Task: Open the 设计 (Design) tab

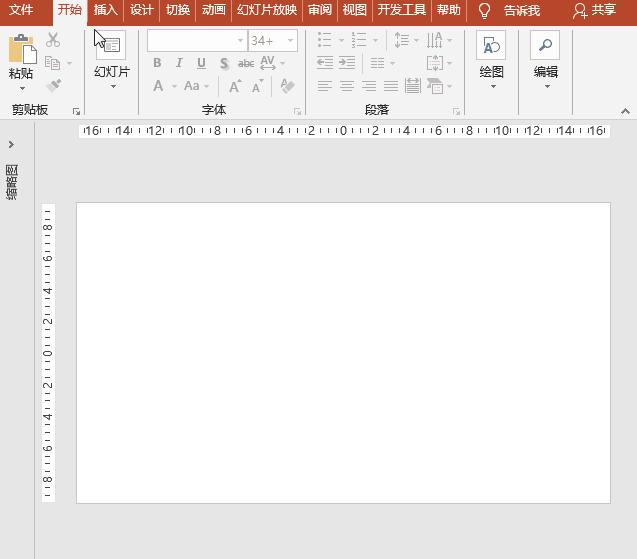Action: 142,10
